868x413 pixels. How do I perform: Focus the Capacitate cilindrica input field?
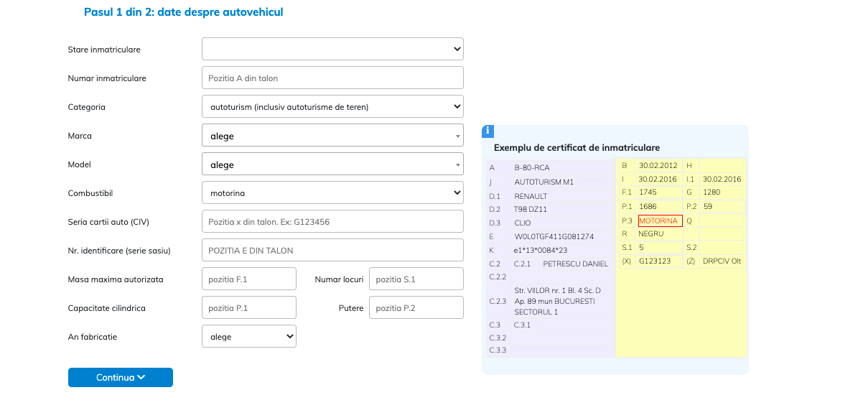[x=249, y=307]
